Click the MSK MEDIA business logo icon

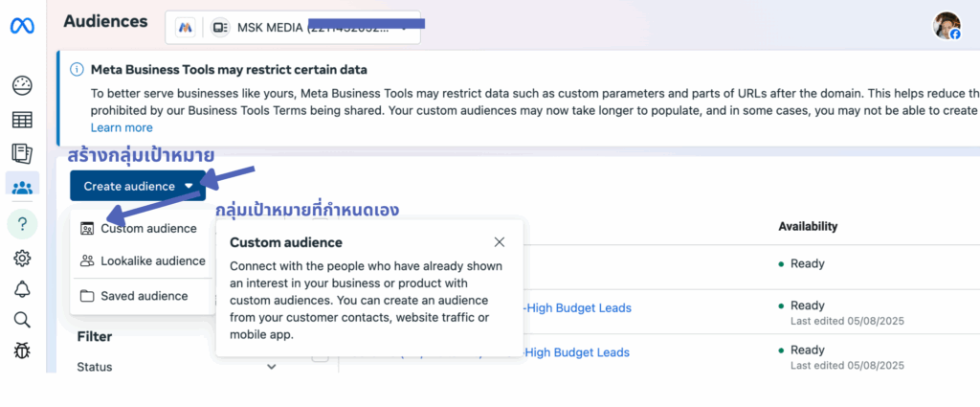pos(186,28)
